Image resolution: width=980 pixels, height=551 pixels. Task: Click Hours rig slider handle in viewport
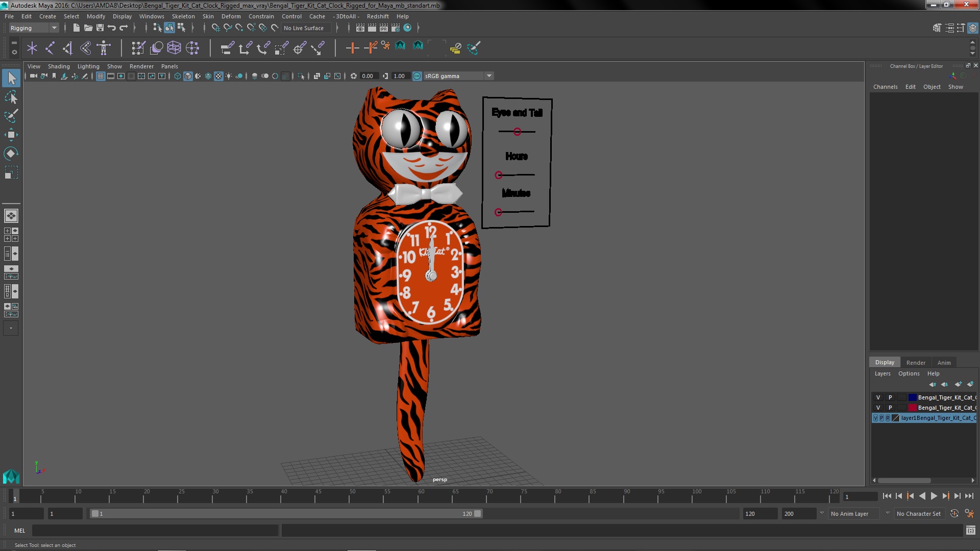[499, 175]
